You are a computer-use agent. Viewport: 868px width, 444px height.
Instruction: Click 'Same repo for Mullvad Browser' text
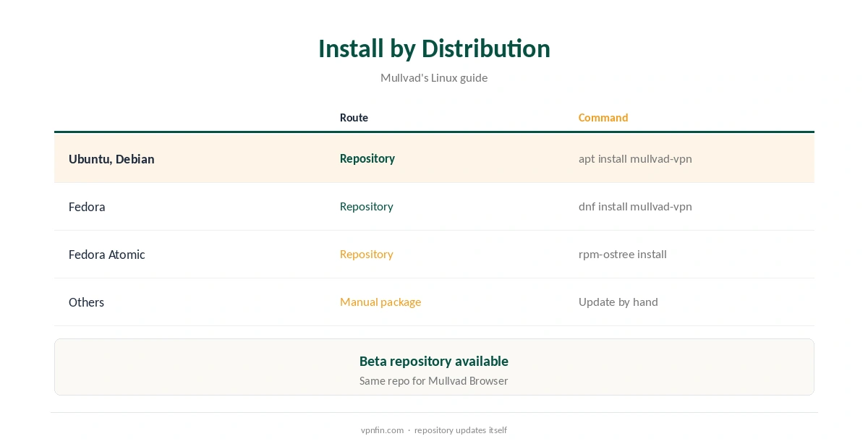click(x=434, y=380)
